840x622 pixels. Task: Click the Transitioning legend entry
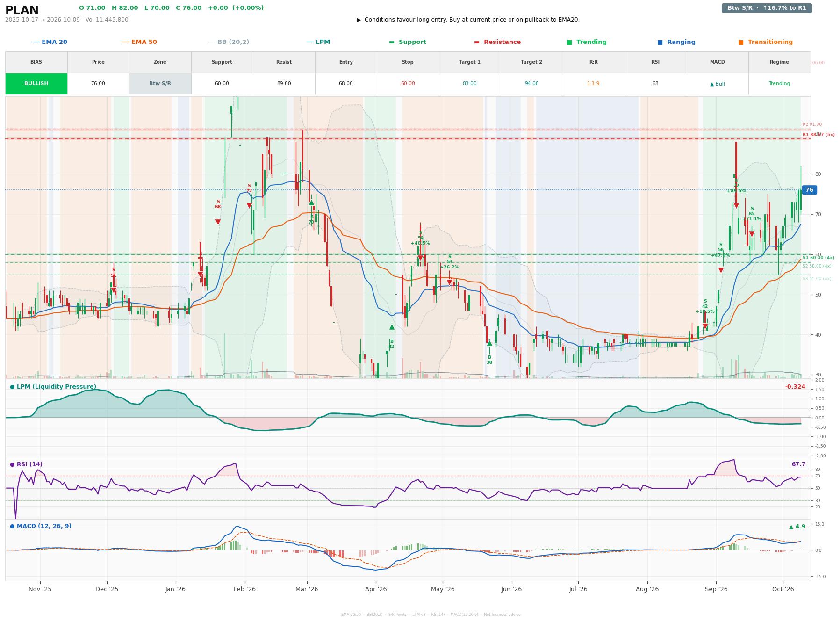point(765,42)
